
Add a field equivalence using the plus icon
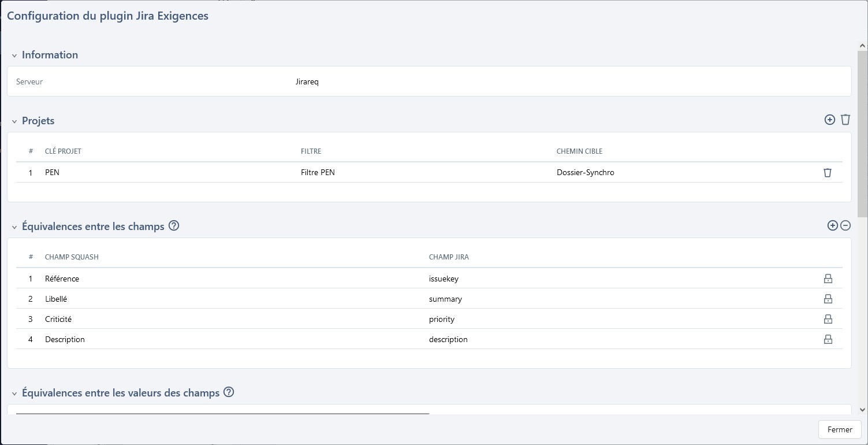coord(833,225)
